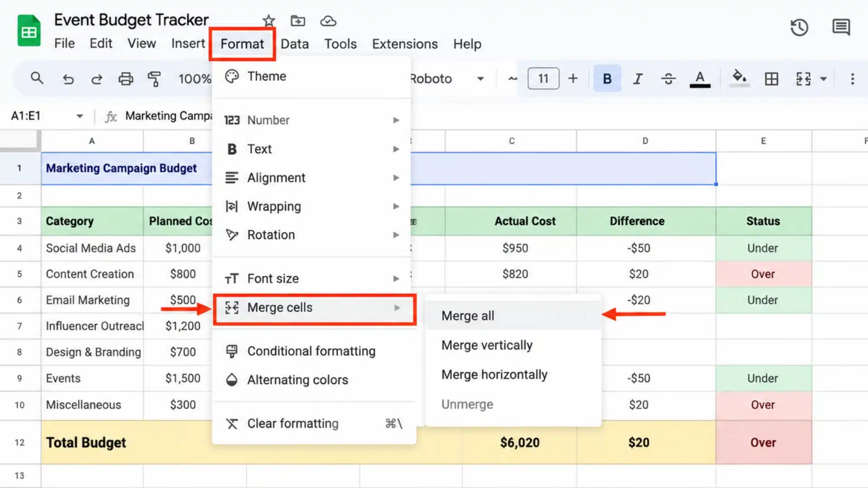Expand the Text submenu
868x488 pixels.
point(311,149)
